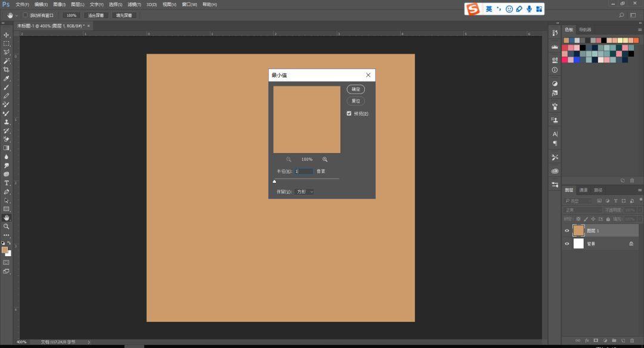Image resolution: width=644 pixels, height=348 pixels.
Task: Delete the selected layer
Action: [632, 341]
